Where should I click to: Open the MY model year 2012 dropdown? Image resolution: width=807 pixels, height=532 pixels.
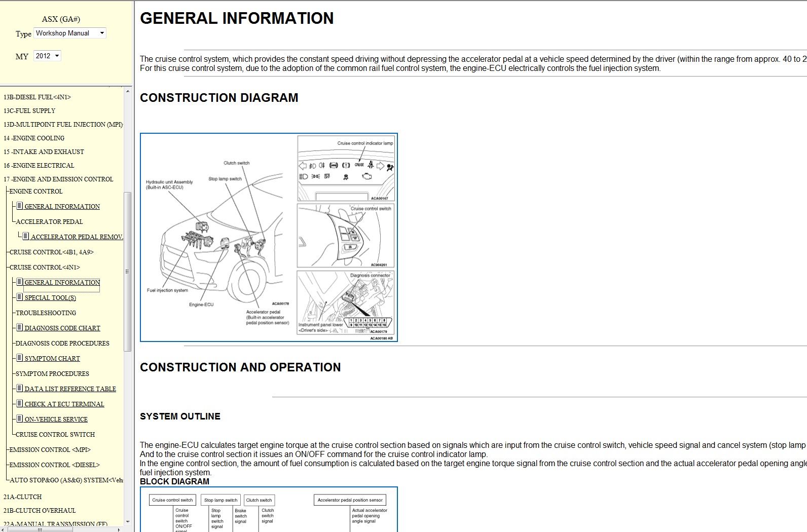point(47,56)
